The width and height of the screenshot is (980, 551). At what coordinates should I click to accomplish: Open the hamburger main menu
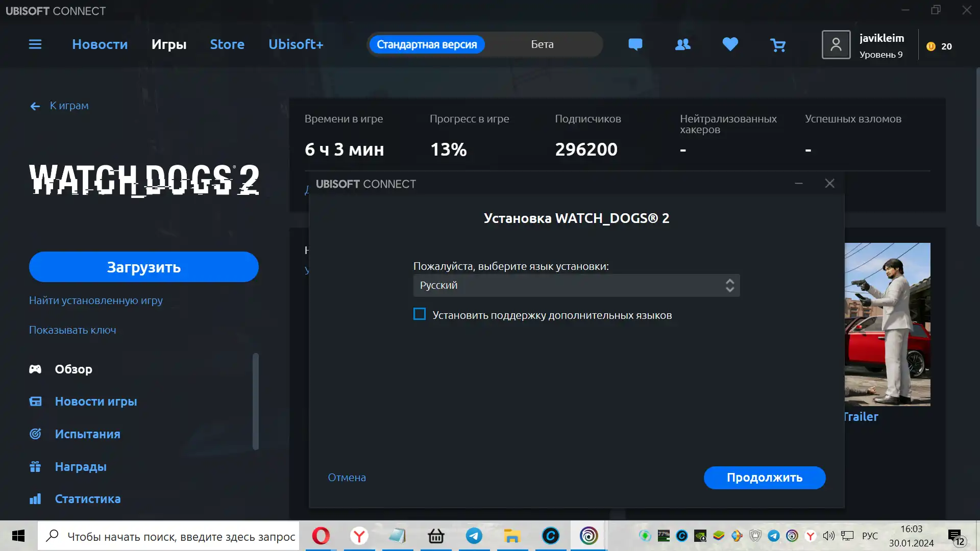[35, 44]
